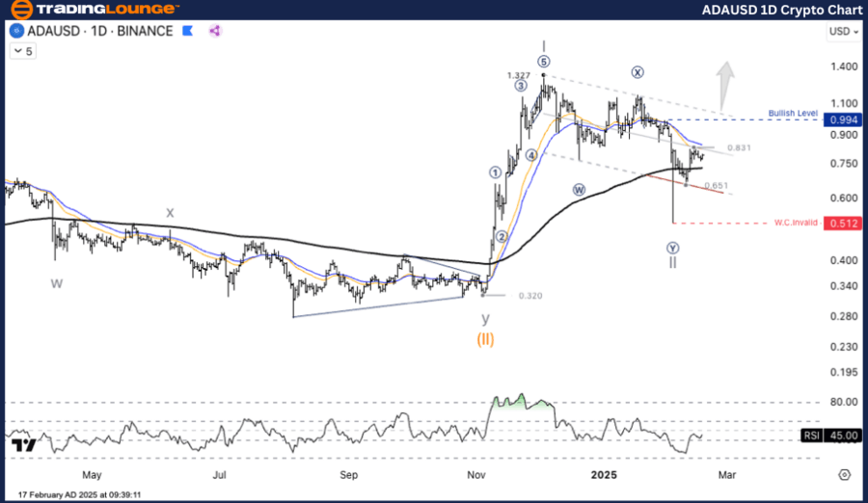Click the 0.831 price label
868x503 pixels.
click(x=739, y=147)
